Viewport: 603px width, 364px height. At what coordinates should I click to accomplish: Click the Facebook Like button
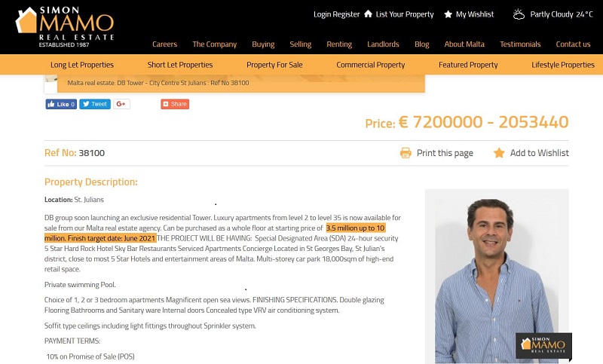tap(61, 104)
